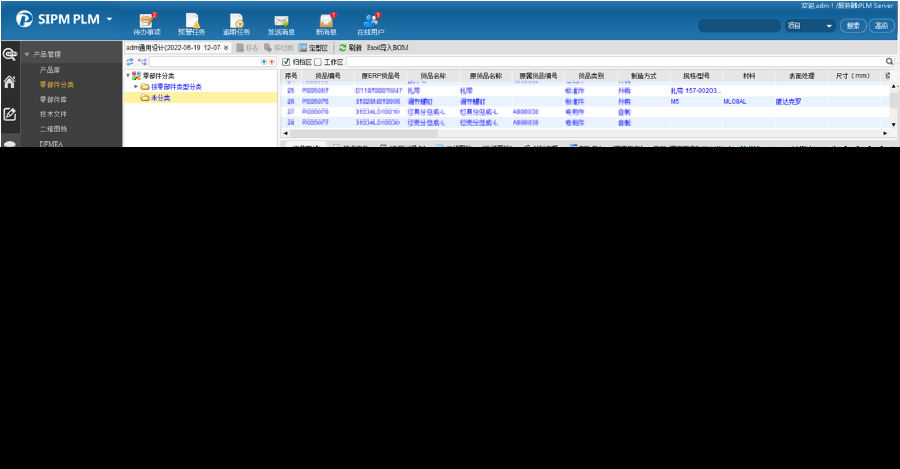The width and height of the screenshot is (900, 469).
Task: Collapse the 产品管理 sidebar section
Action: 27,54
